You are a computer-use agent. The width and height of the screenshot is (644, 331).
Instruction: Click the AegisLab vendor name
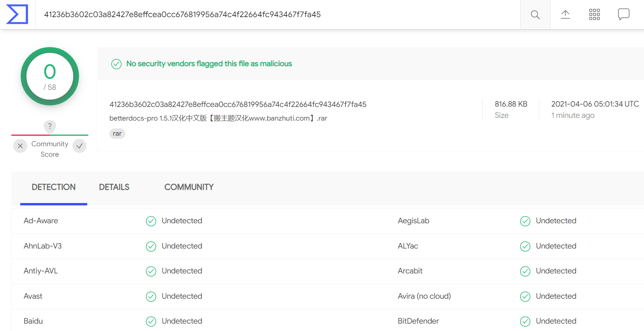coord(413,221)
